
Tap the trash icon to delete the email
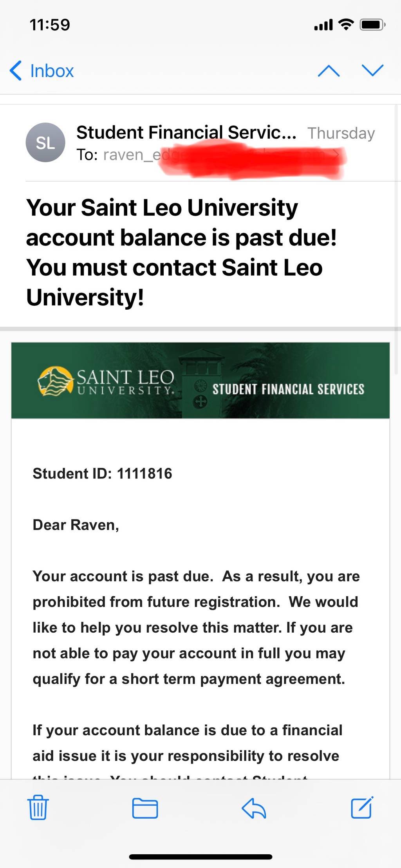click(38, 807)
